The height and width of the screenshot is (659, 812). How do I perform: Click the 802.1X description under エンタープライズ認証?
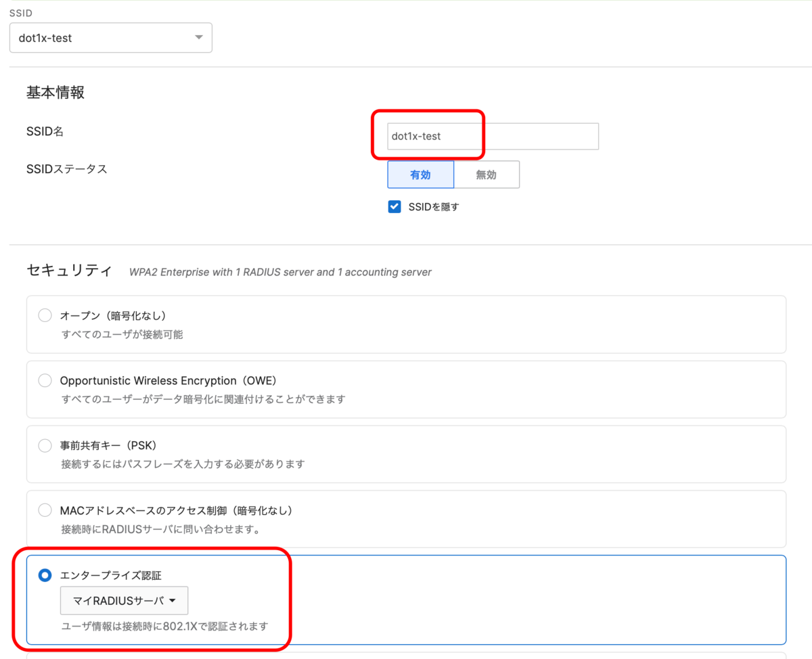(x=165, y=626)
